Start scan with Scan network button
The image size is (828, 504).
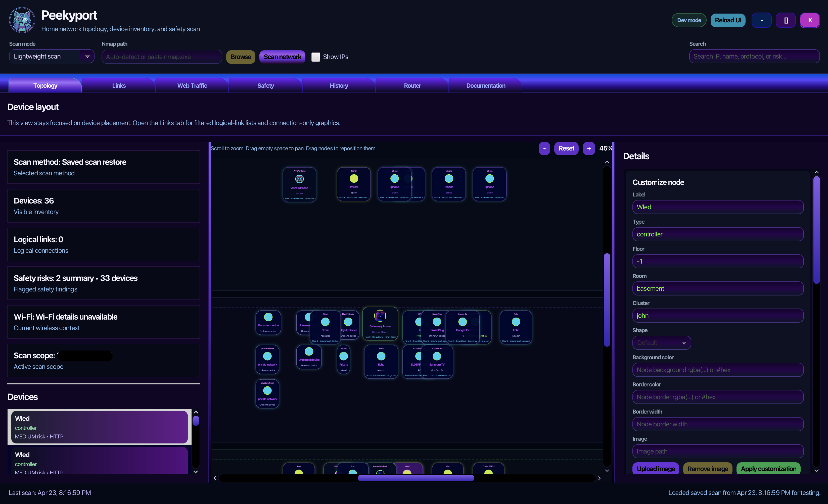click(282, 57)
